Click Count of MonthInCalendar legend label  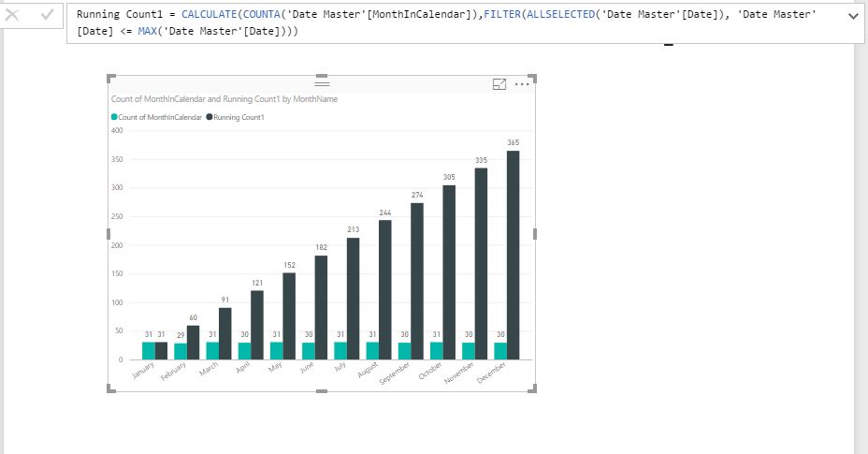[x=160, y=117]
